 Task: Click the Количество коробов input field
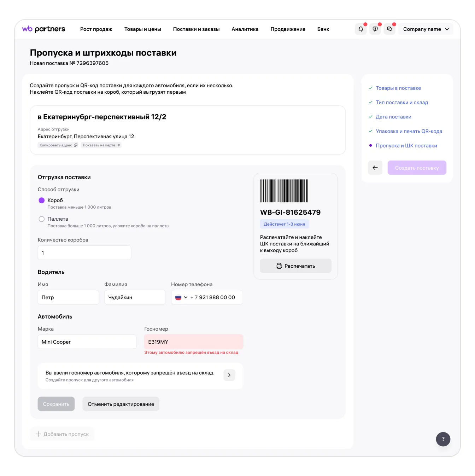point(84,253)
